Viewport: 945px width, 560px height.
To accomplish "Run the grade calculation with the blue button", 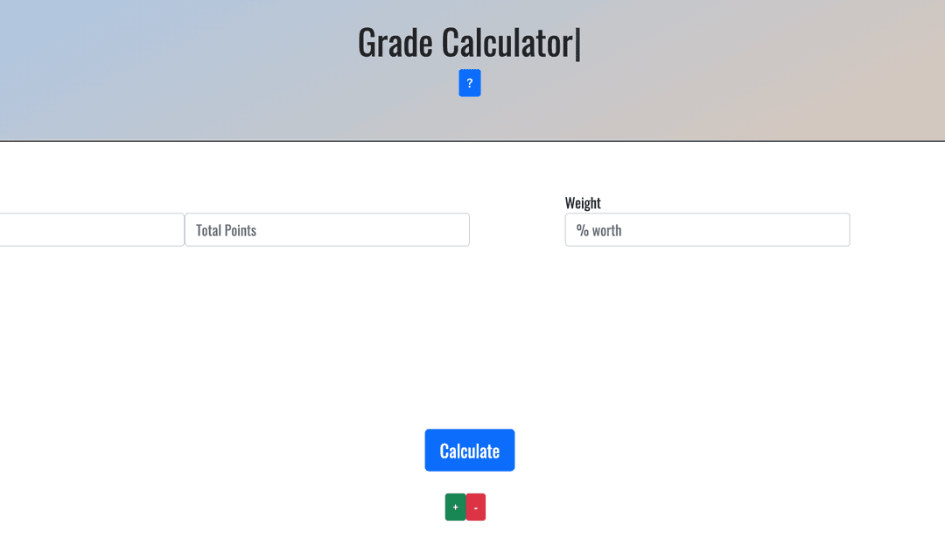I will (x=470, y=451).
